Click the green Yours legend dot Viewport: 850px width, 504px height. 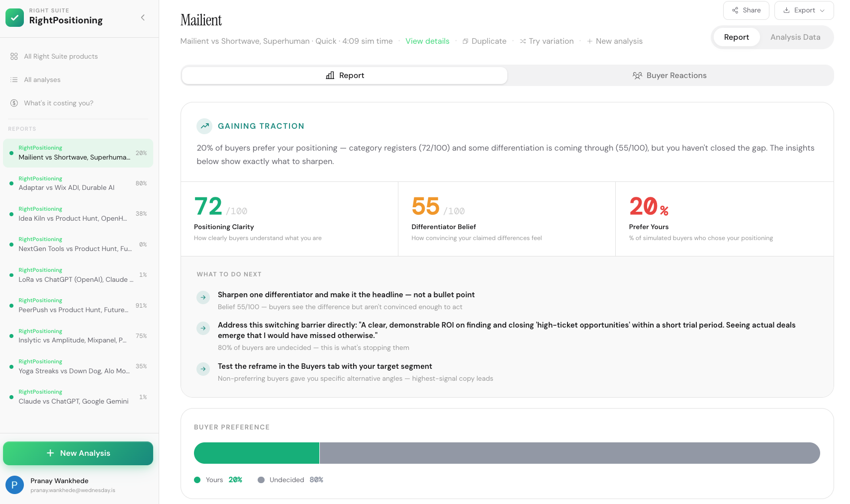click(197, 480)
